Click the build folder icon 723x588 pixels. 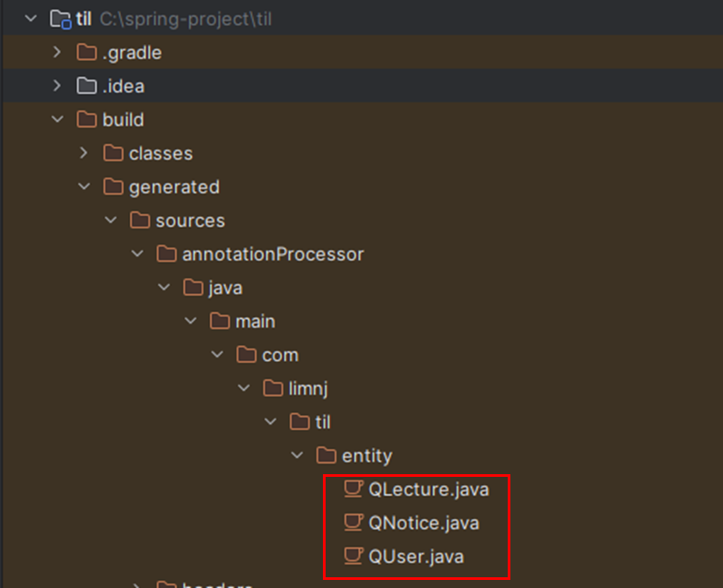[87, 119]
